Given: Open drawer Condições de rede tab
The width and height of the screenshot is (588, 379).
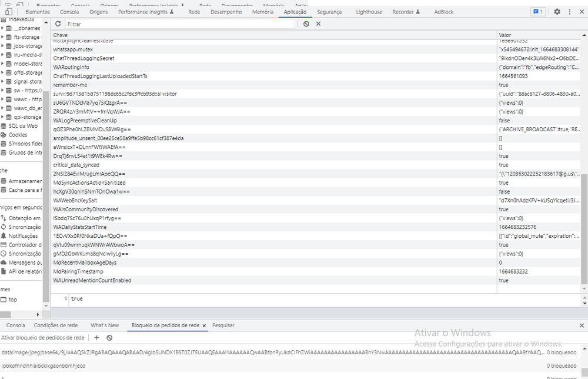Looking at the screenshot, I should click(x=56, y=325).
